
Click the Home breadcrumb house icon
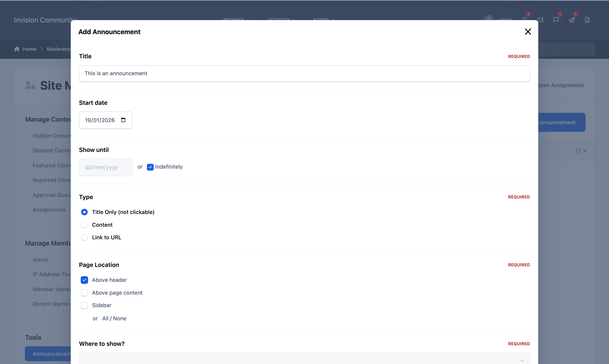coord(17,49)
